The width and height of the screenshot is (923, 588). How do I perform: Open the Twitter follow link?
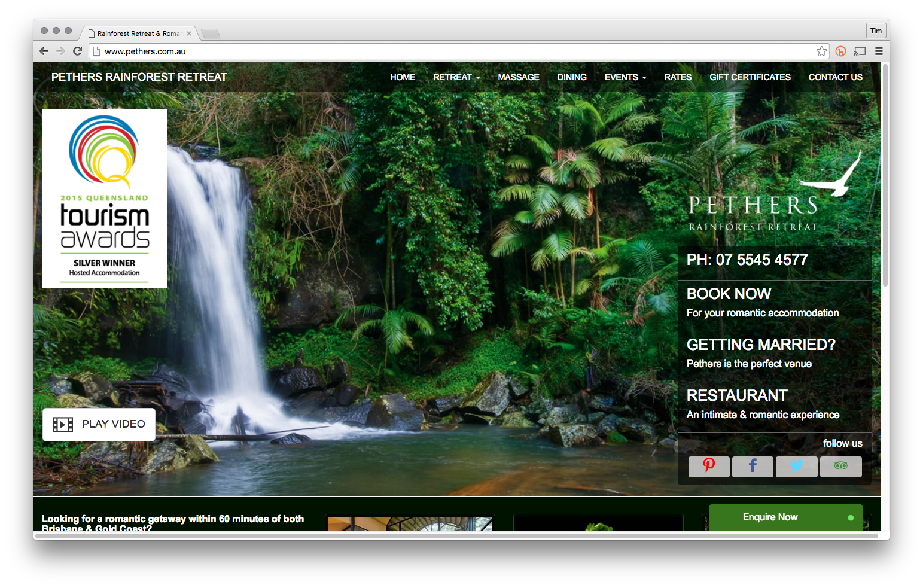pos(797,466)
